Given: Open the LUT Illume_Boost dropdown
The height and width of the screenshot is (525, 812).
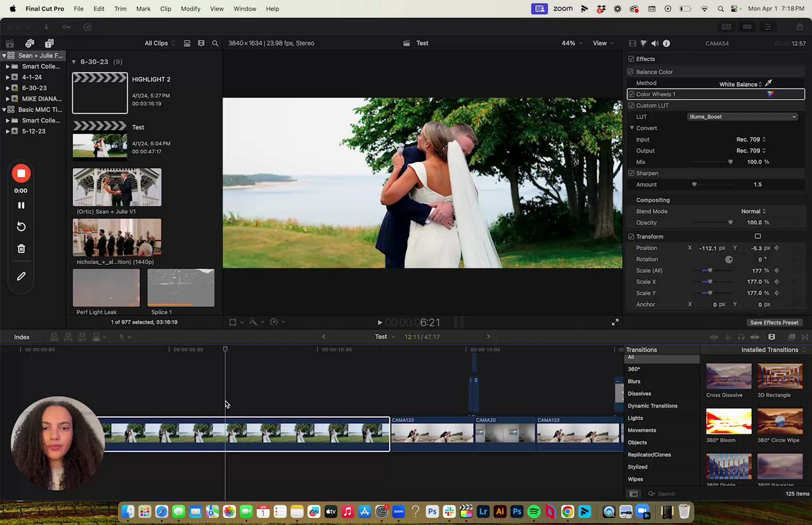Looking at the screenshot, I should [x=742, y=117].
